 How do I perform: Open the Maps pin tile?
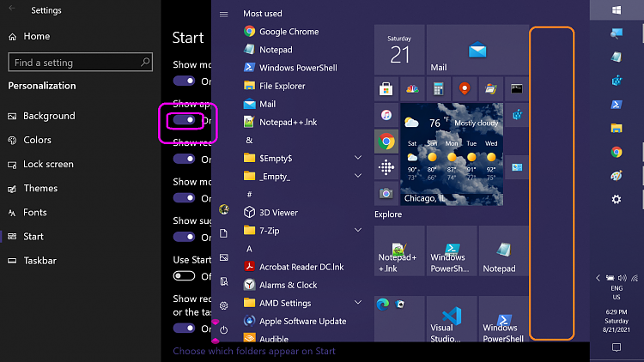click(x=465, y=88)
